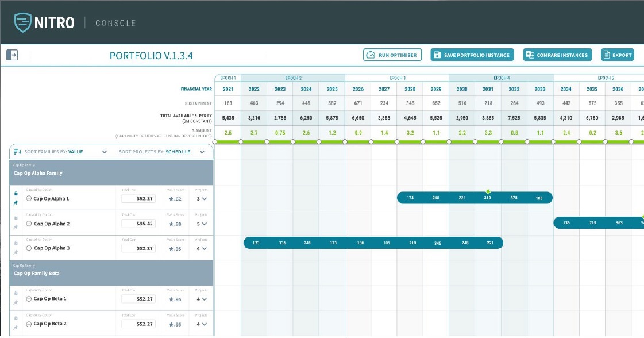Click the sort order icon beside Sort Families
The width and height of the screenshot is (644, 338).
pyautogui.click(x=17, y=152)
